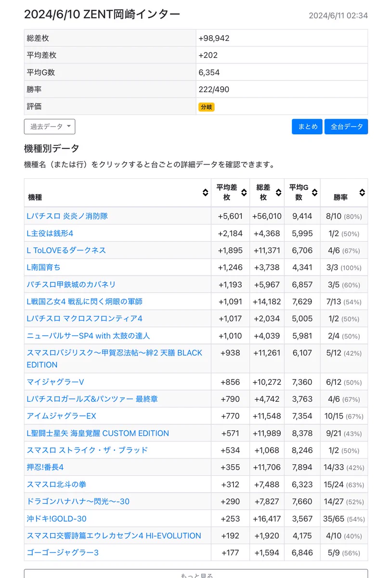
Task: Open 押忍!番長4 details
Action: coord(45,467)
